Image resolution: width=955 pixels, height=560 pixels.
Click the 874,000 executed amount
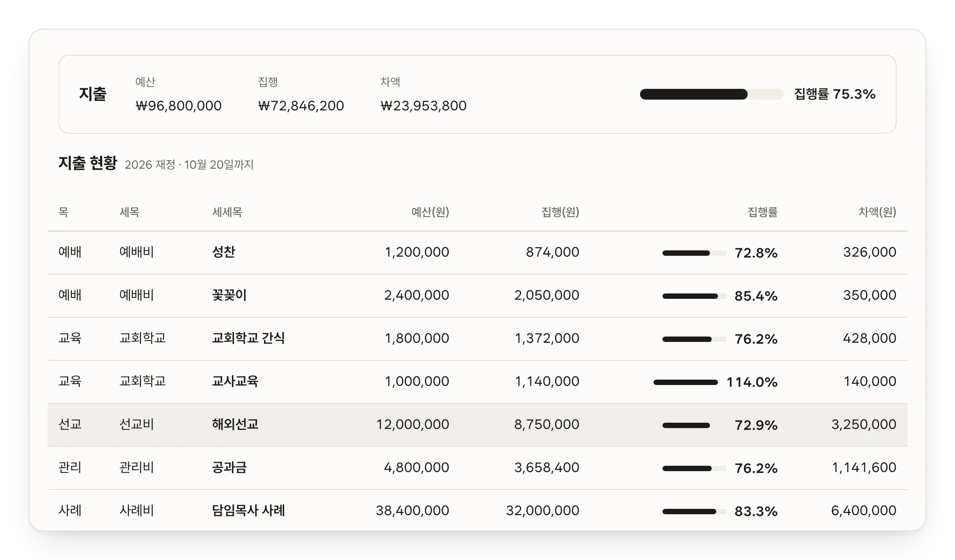(552, 252)
